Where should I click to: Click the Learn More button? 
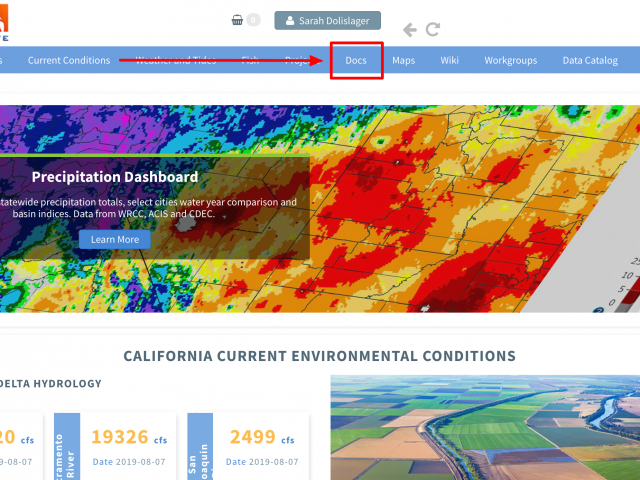click(x=115, y=239)
